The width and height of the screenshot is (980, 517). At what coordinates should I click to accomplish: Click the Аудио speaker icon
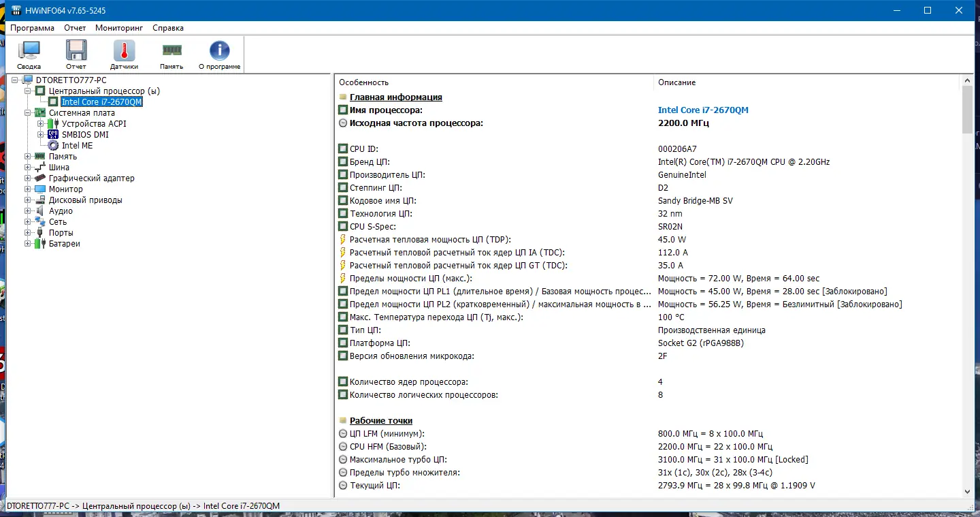pos(41,211)
